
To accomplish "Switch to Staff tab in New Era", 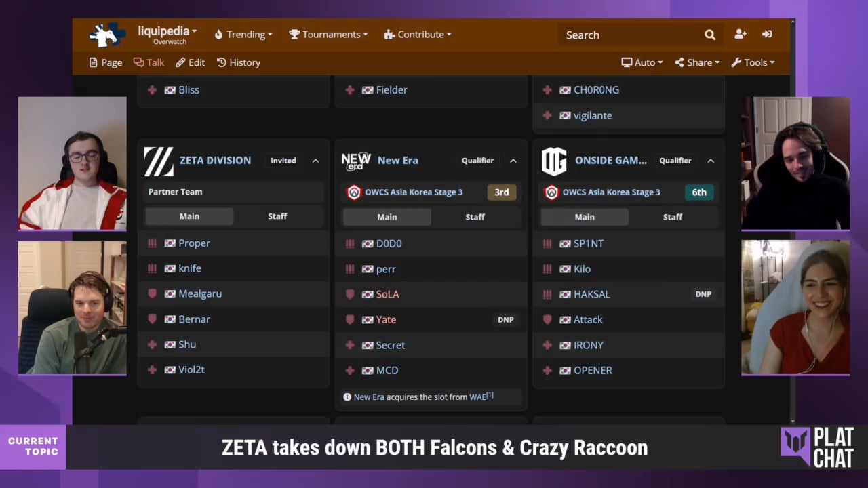I will [475, 217].
